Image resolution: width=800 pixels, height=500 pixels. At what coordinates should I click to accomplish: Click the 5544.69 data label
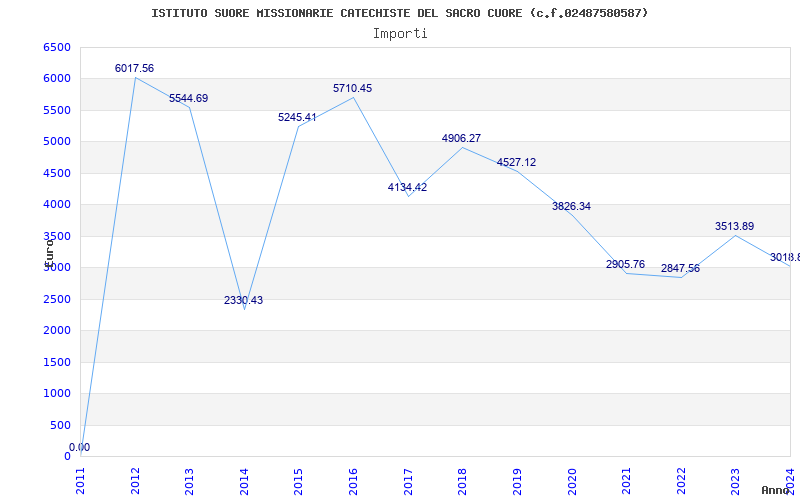click(189, 98)
